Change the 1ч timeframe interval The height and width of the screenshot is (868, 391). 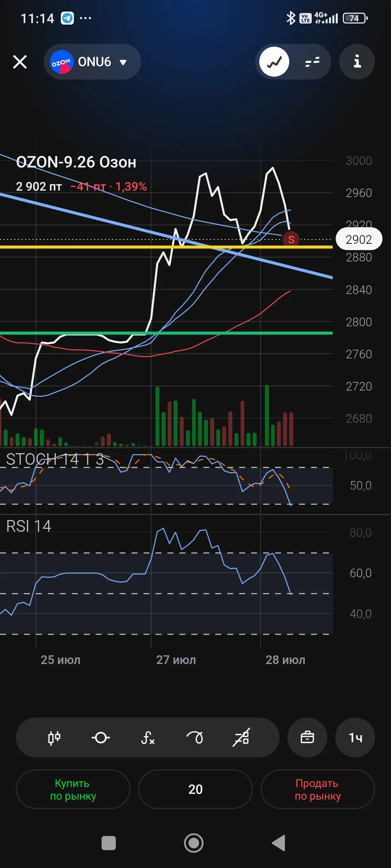355,737
